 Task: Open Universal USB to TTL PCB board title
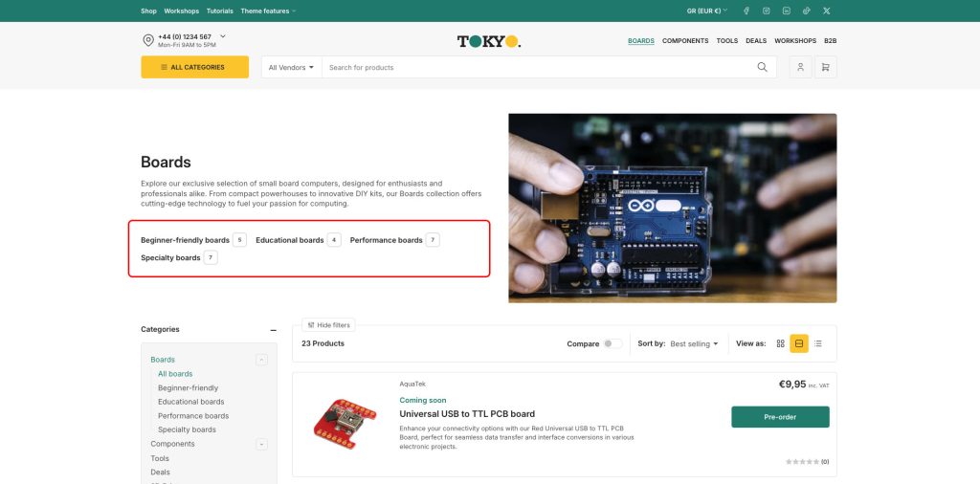(467, 414)
